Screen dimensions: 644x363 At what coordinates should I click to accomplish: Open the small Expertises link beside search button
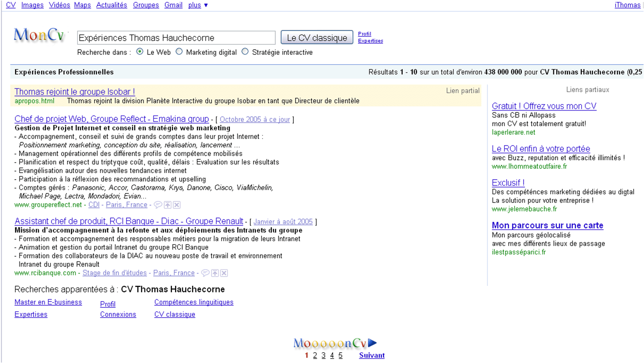pyautogui.click(x=371, y=41)
